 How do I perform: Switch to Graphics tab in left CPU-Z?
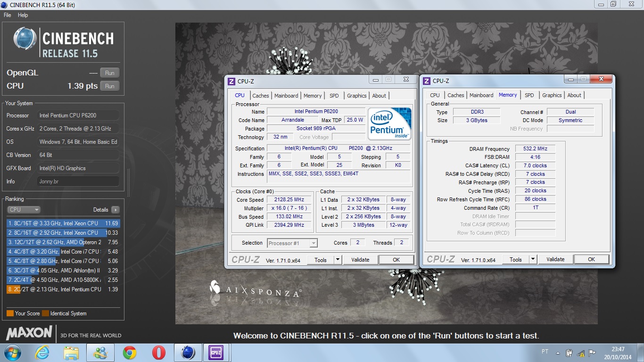click(357, 96)
